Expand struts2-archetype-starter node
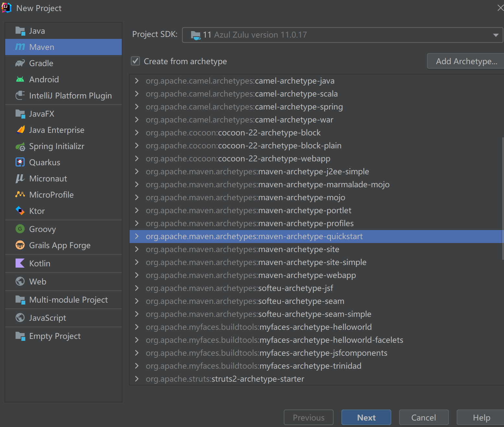 point(137,379)
